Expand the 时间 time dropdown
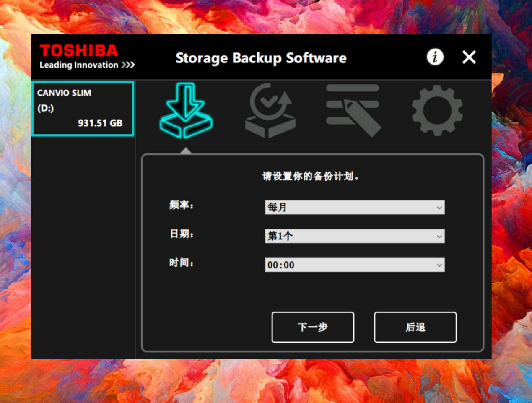This screenshot has height=403, width=532. 355,265
